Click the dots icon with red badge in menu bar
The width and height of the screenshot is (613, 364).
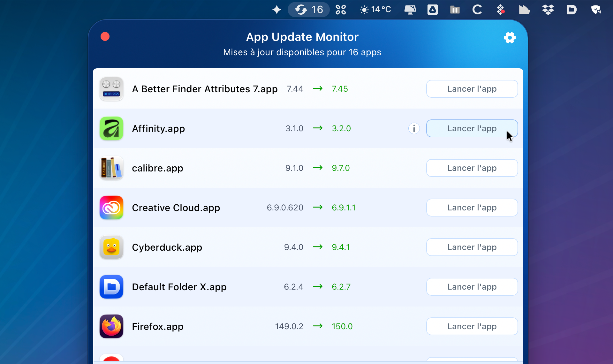pos(501,10)
